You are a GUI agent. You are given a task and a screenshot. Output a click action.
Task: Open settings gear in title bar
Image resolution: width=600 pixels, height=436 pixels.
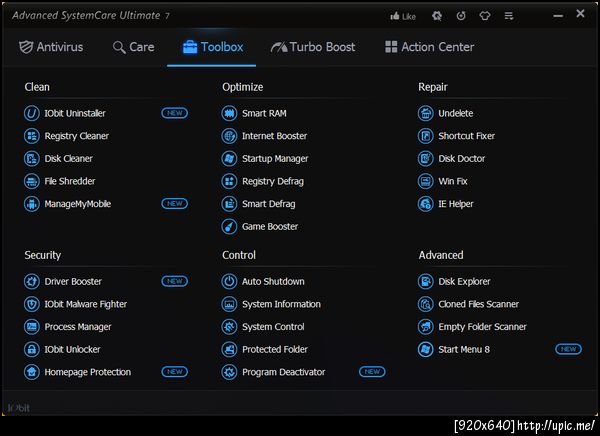pos(437,16)
